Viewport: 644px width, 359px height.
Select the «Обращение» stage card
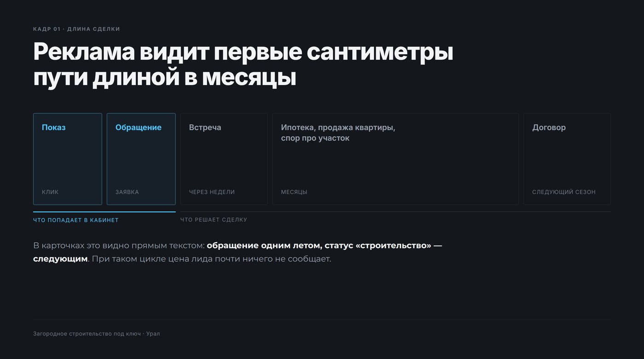[x=141, y=159]
